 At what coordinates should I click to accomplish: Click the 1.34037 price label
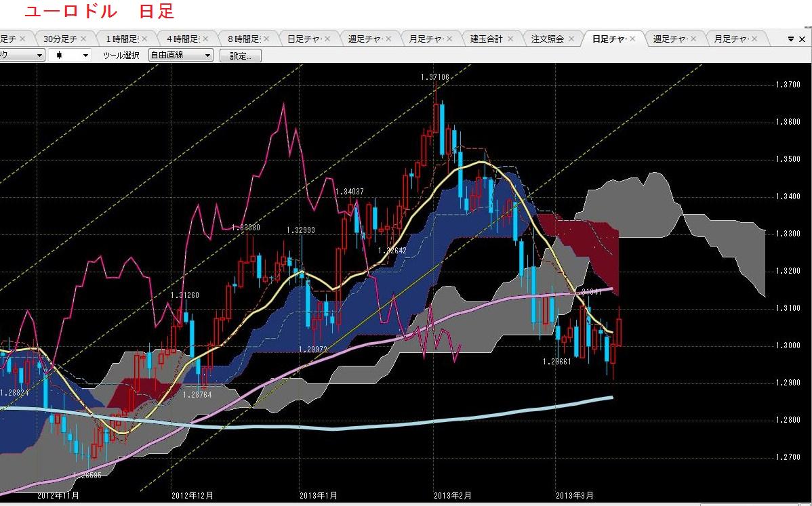[x=350, y=192]
